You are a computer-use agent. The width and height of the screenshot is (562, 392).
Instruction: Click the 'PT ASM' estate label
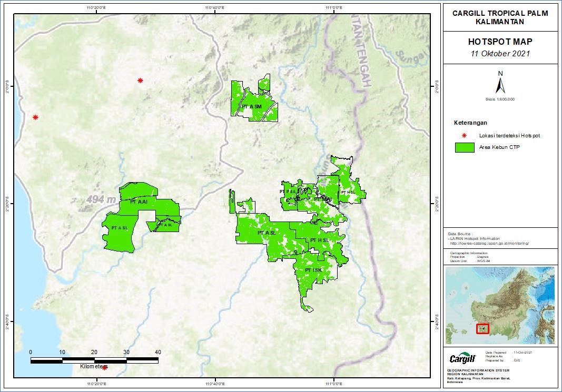[252, 107]
